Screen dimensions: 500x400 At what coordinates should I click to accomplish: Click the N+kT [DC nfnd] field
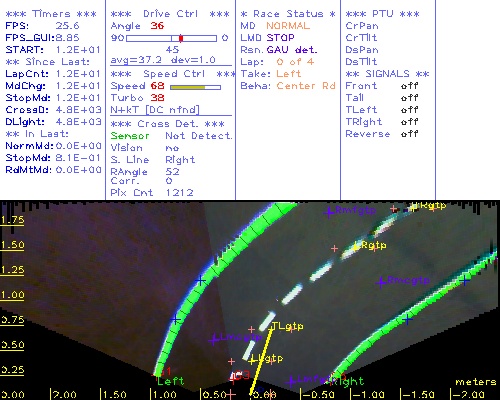[x=155, y=110]
